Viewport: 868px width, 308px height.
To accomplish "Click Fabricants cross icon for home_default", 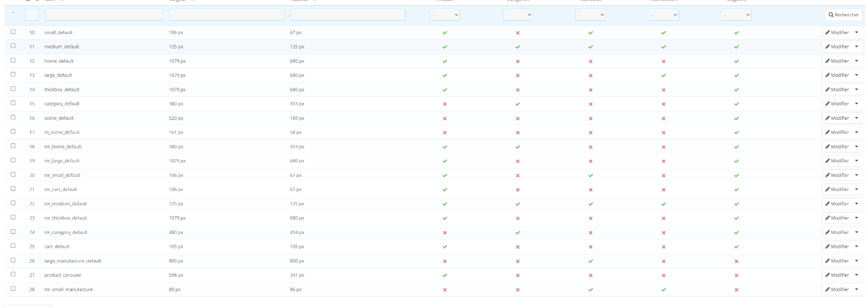I will click(x=590, y=62).
